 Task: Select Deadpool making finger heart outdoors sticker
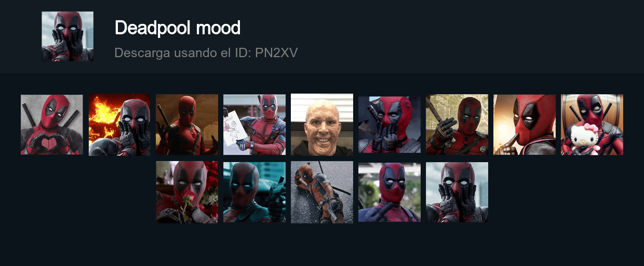point(390,192)
